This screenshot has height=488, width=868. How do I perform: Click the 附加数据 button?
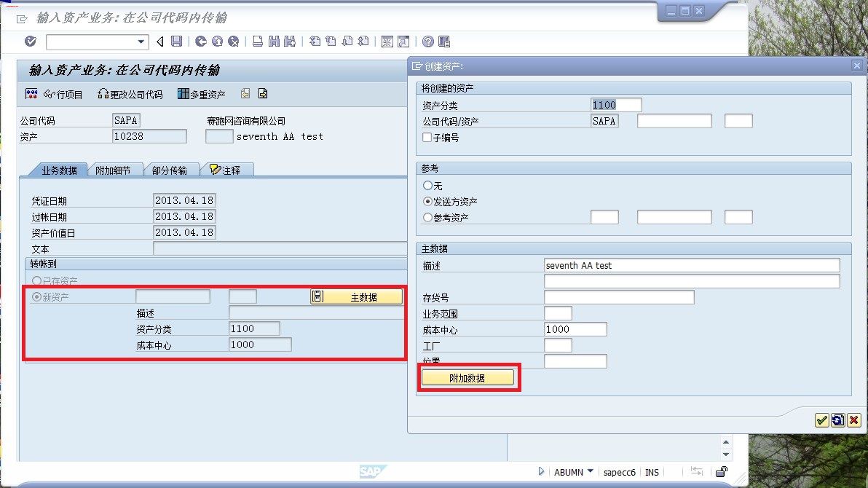(467, 378)
